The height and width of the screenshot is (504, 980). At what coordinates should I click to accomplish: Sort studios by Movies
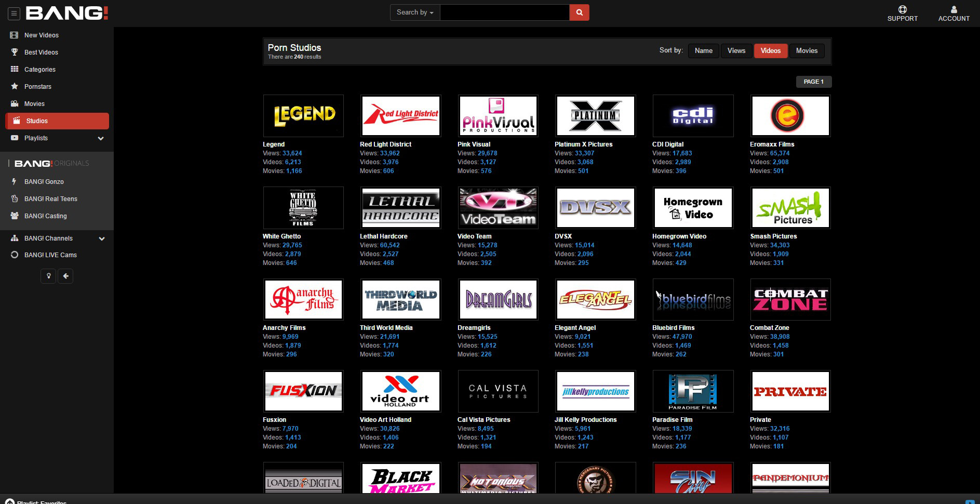[807, 50]
